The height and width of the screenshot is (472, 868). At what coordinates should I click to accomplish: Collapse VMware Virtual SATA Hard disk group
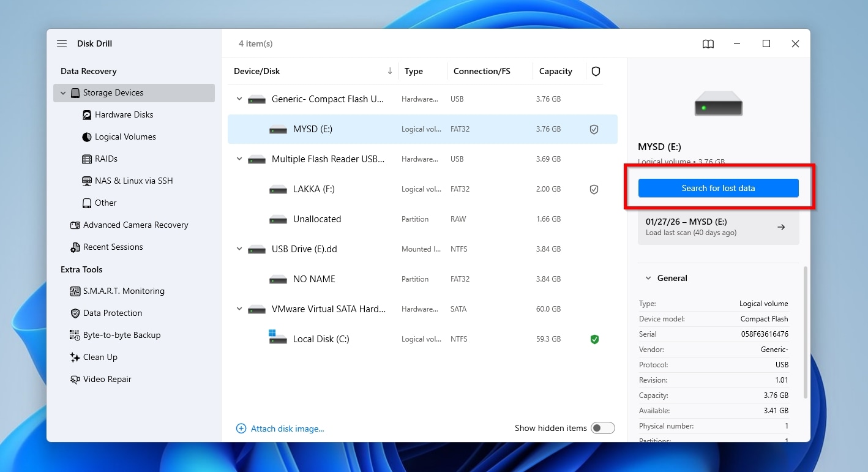(x=239, y=309)
